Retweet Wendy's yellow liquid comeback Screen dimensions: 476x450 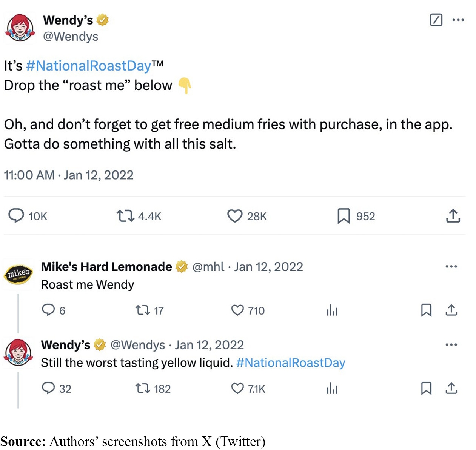click(x=143, y=389)
